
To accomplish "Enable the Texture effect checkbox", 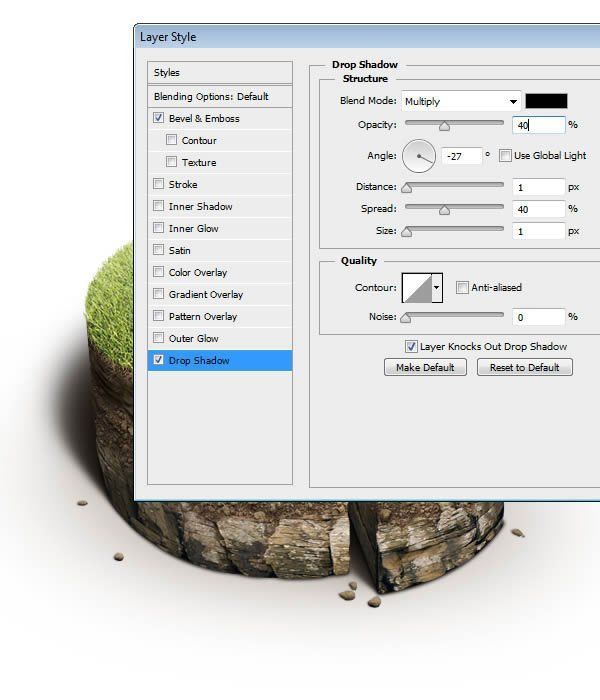I will [x=171, y=162].
